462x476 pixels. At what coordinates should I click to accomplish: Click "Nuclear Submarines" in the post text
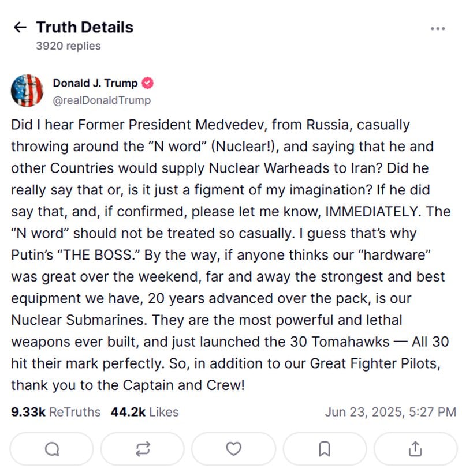pos(79,320)
